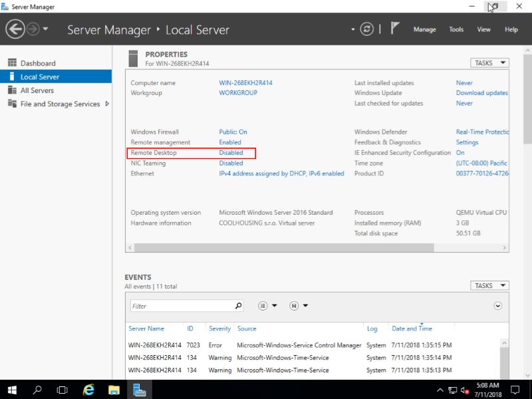The height and width of the screenshot is (399, 532).
Task: Click the Dashboard icon in sidebar
Action: click(12, 63)
